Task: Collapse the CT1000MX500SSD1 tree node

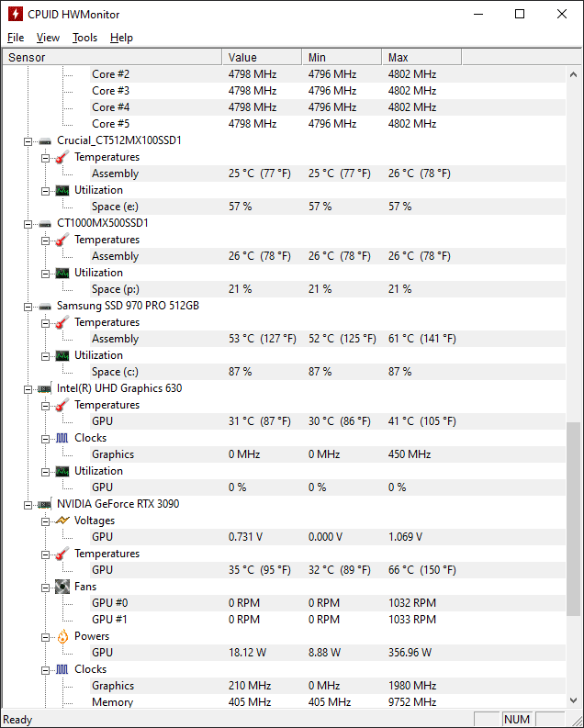Action: click(x=28, y=224)
